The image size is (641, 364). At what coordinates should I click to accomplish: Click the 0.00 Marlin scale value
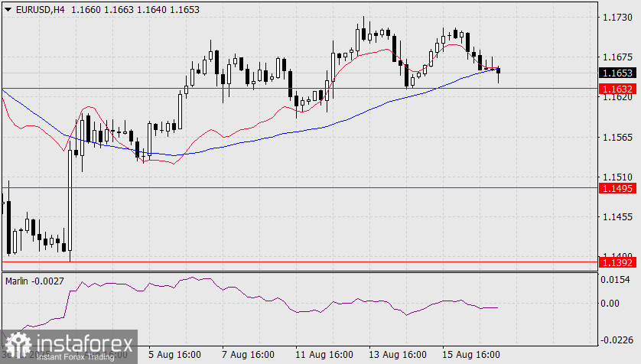(x=610, y=303)
